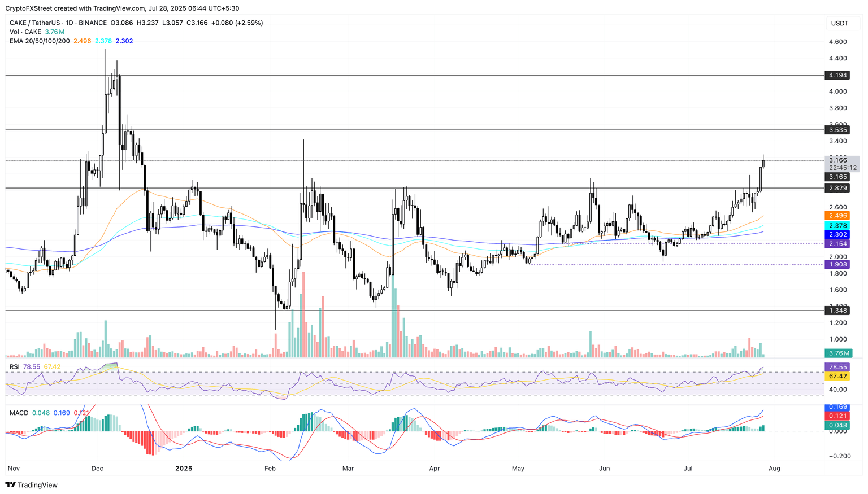
Task: Click the Dec label on time axis
Action: [x=97, y=469]
